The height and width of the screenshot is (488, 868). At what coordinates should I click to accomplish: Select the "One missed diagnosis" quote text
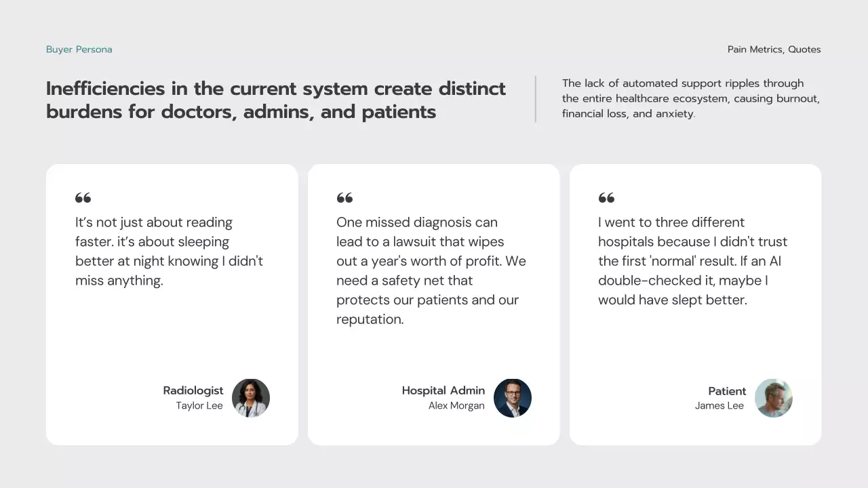coord(431,270)
